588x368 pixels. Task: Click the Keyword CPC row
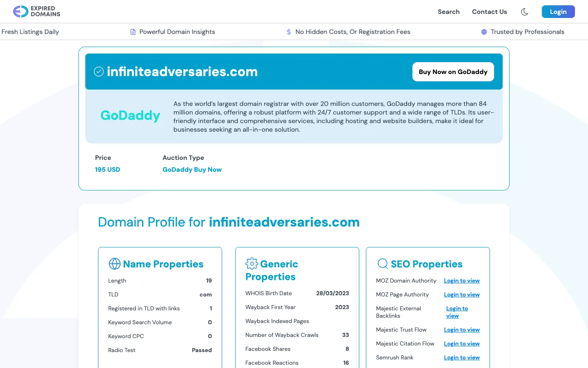[x=160, y=337]
